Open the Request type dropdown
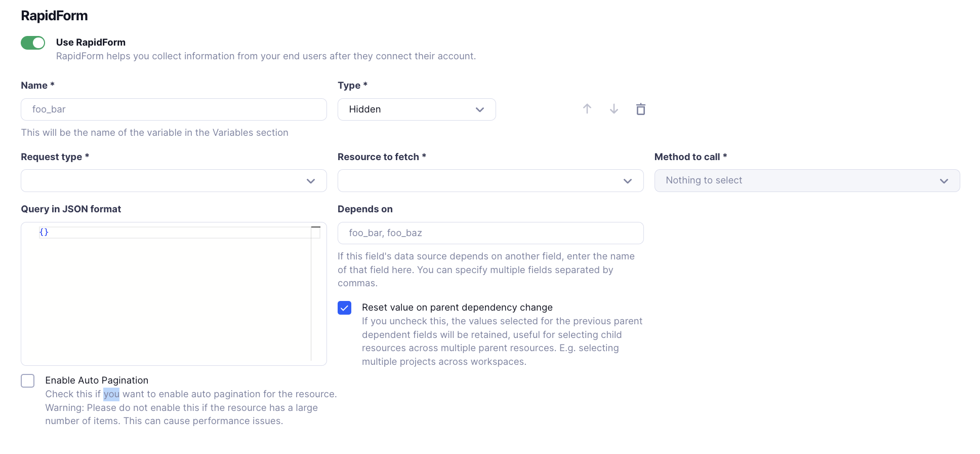 pyautogui.click(x=174, y=181)
